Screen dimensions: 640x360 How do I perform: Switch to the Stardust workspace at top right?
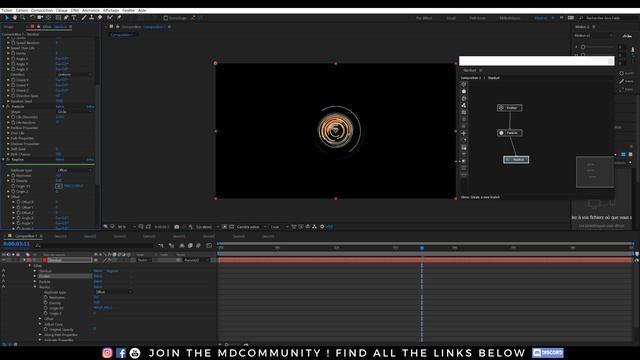coord(540,18)
